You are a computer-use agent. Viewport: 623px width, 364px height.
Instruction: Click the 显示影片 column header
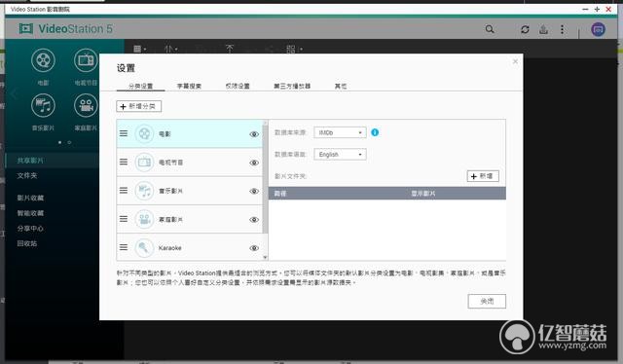[x=423, y=194]
